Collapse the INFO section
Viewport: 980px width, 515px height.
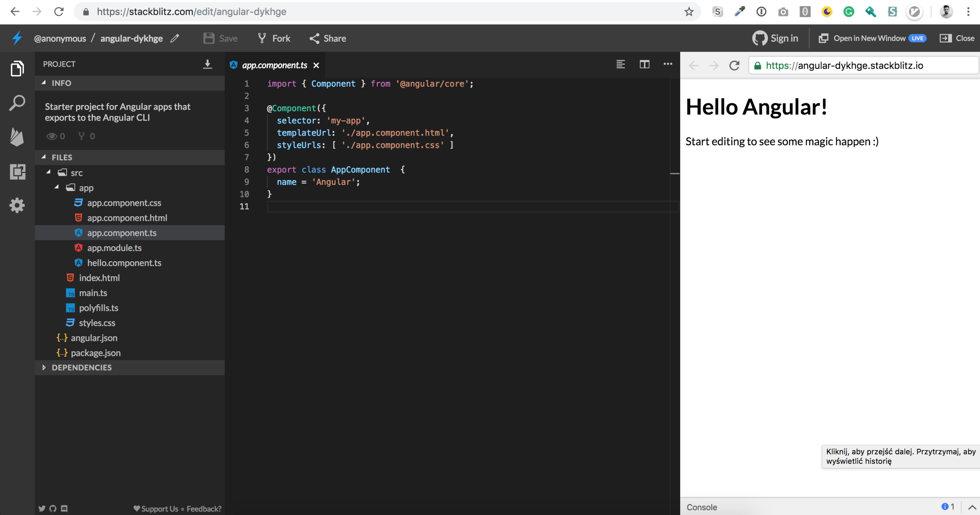click(x=44, y=83)
